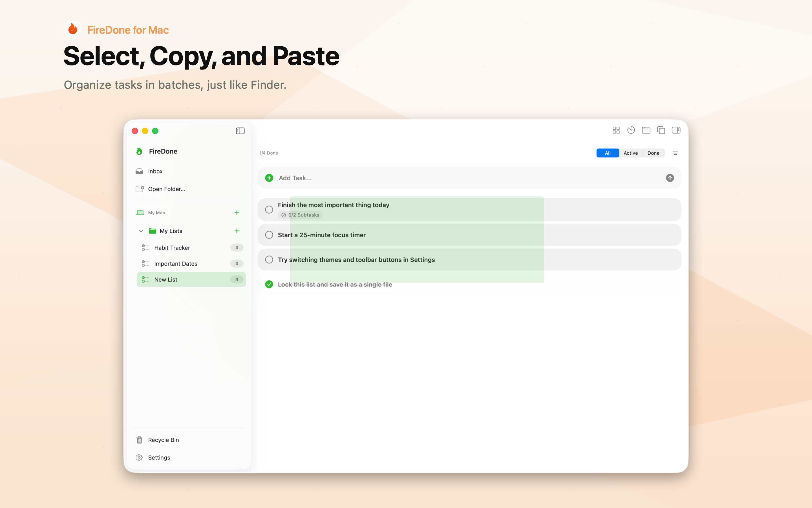Screen dimensions: 812x508
Task: Open the Inbox label
Action: point(155,171)
